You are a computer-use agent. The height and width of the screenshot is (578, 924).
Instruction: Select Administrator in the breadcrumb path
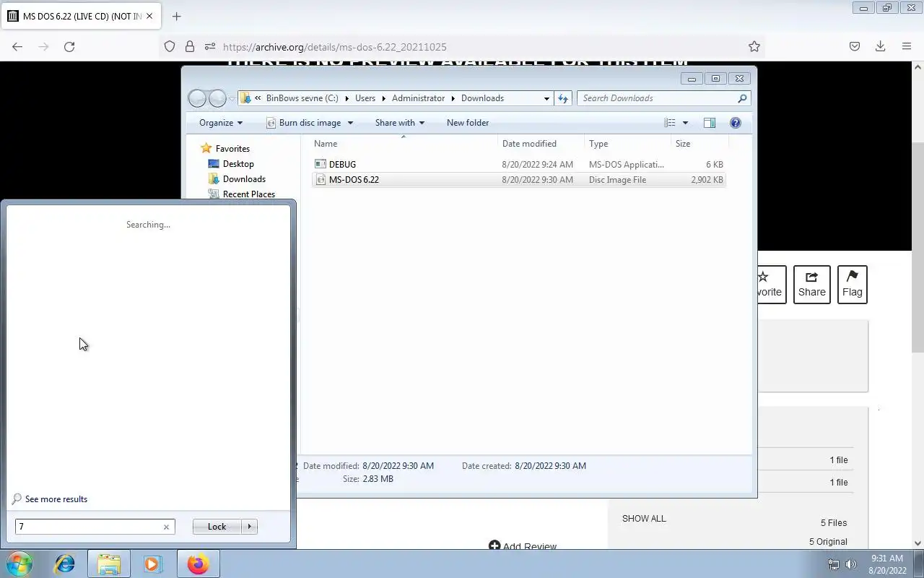(x=418, y=98)
